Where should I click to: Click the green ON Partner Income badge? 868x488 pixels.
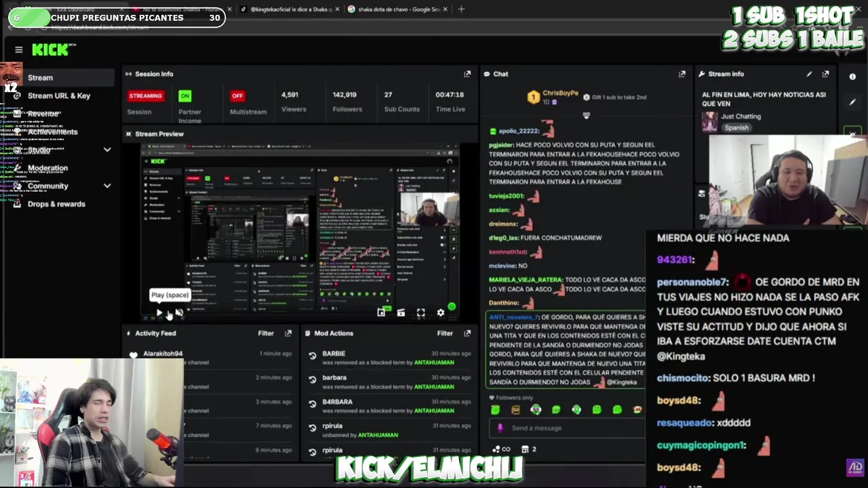click(185, 96)
